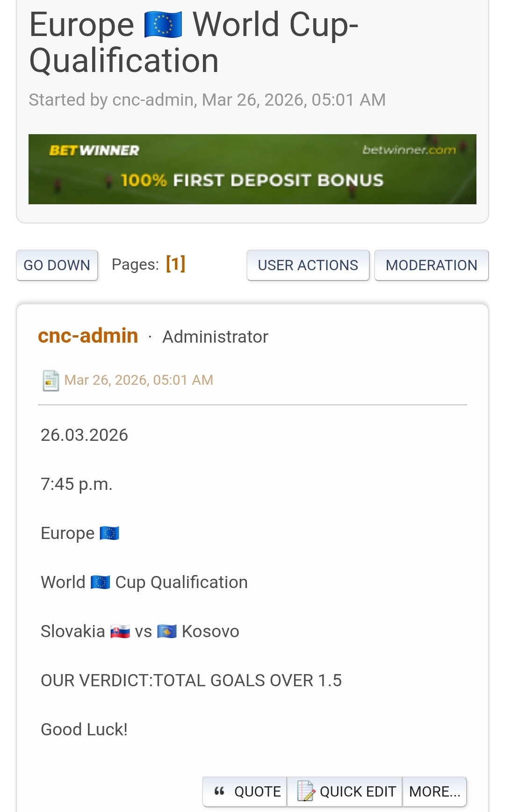Click the quotation mark icon on Quote
The width and height of the screenshot is (505, 812).
tap(219, 791)
